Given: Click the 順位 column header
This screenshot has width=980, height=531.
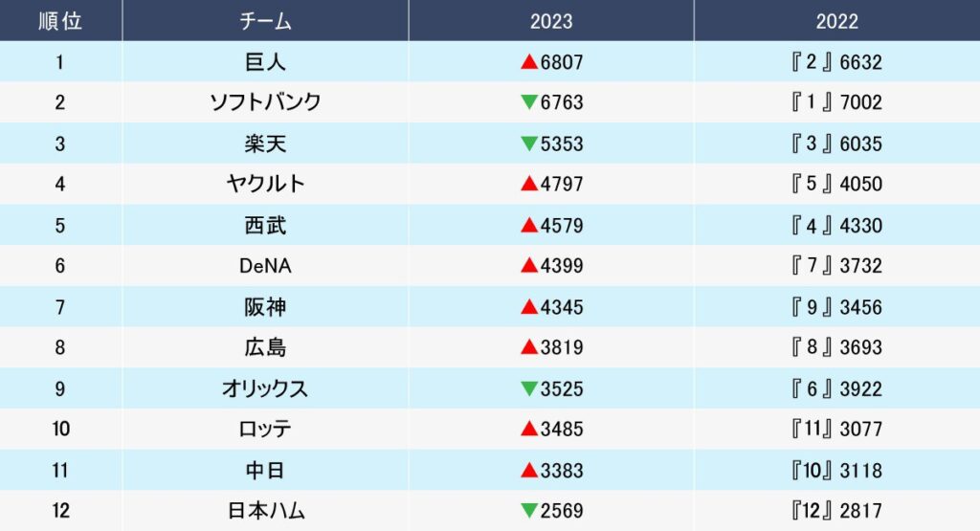Looking at the screenshot, I should [x=60, y=21].
